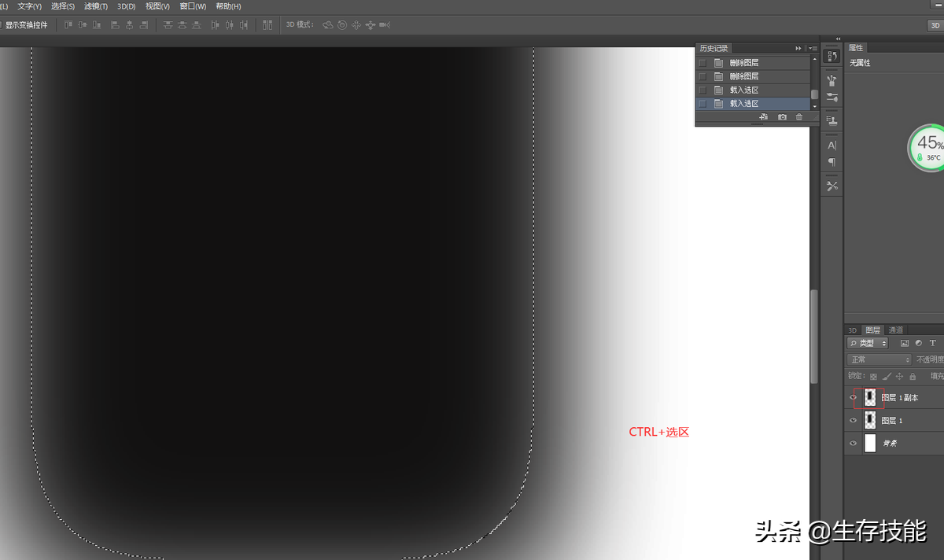
Task: Click the auto-align layers icon
Action: pos(267,25)
